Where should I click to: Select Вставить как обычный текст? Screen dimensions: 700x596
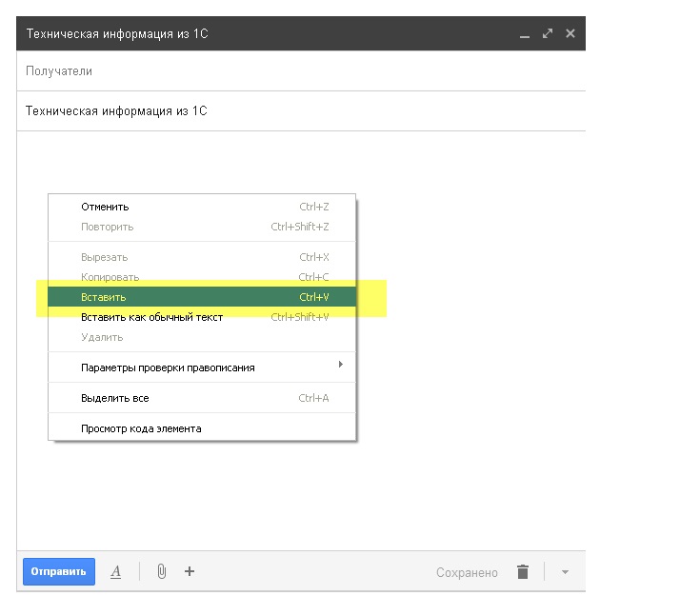[202, 317]
